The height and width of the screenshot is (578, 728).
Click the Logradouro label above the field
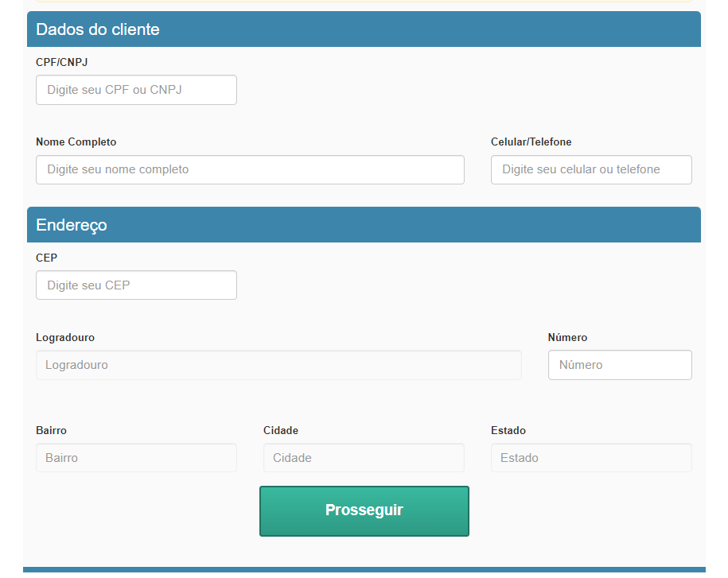(65, 338)
